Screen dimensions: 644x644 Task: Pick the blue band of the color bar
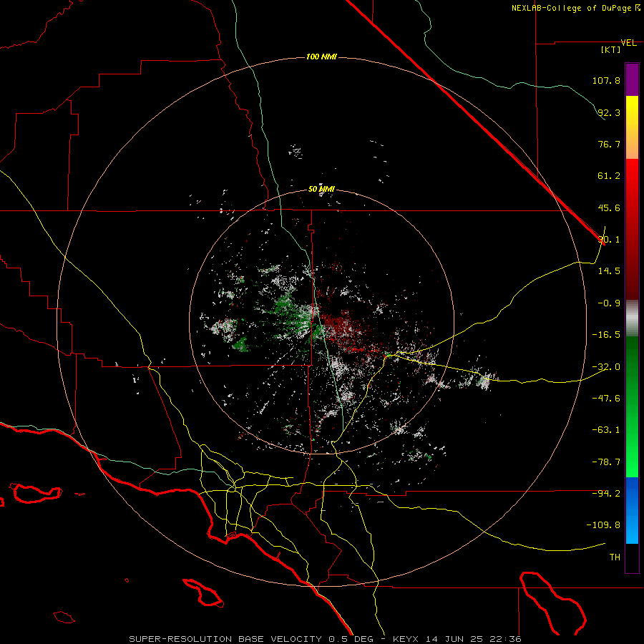click(632, 510)
